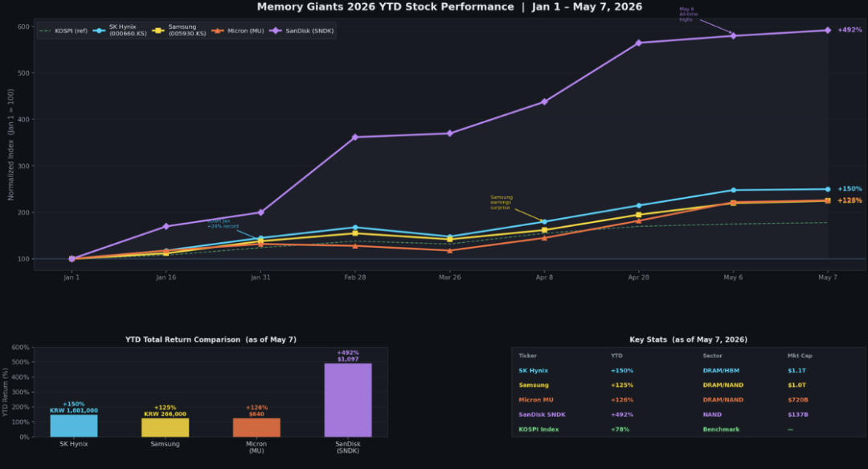Click the 'Key Stats (as of May 7, 2026)' heading
This screenshot has width=868, height=469.
click(x=688, y=339)
